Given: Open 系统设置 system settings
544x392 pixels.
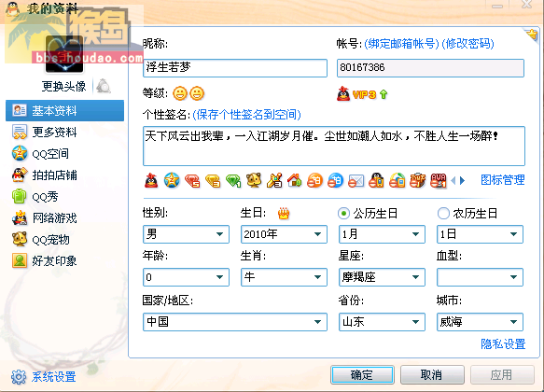Looking at the screenshot, I should 44,377.
